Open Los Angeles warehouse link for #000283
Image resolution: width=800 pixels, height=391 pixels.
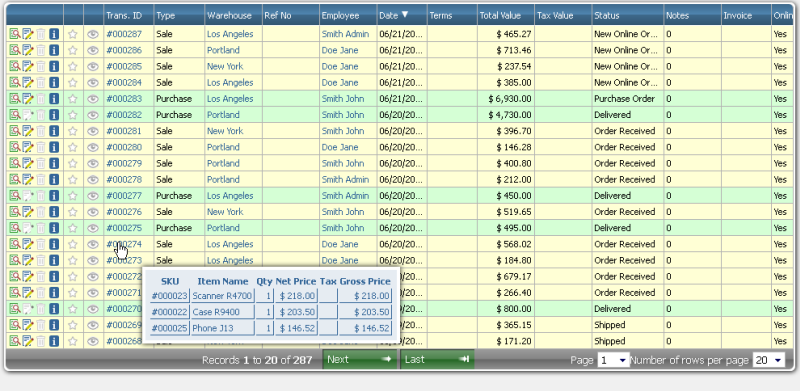230,99
